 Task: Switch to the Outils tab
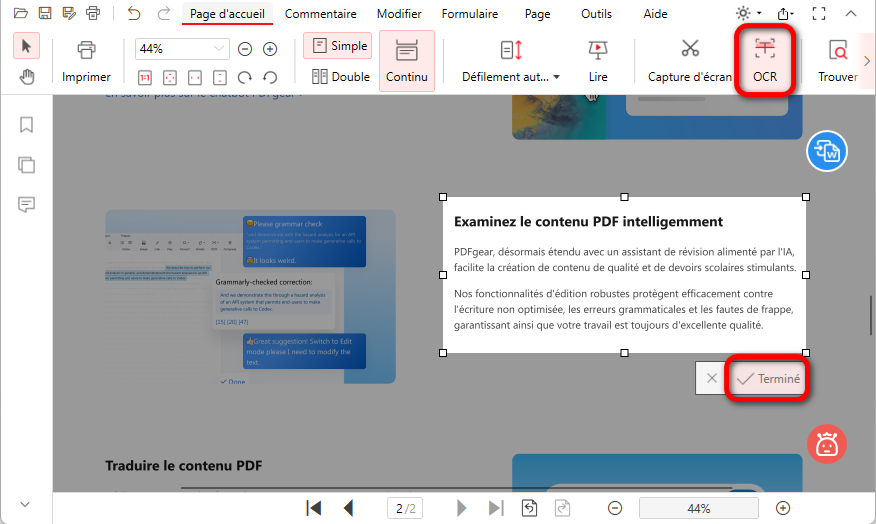596,14
